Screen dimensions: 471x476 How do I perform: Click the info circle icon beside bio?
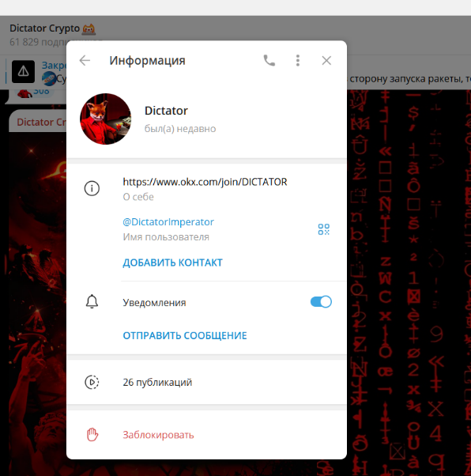[x=92, y=188]
